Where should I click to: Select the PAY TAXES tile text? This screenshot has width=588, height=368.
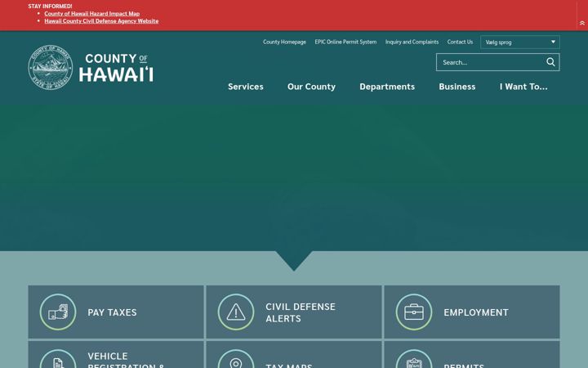[x=112, y=312]
